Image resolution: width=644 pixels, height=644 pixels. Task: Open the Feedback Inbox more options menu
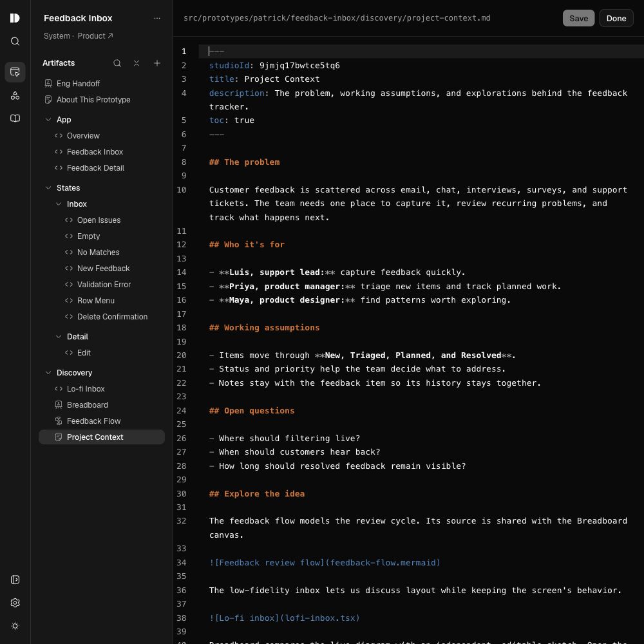click(x=157, y=18)
